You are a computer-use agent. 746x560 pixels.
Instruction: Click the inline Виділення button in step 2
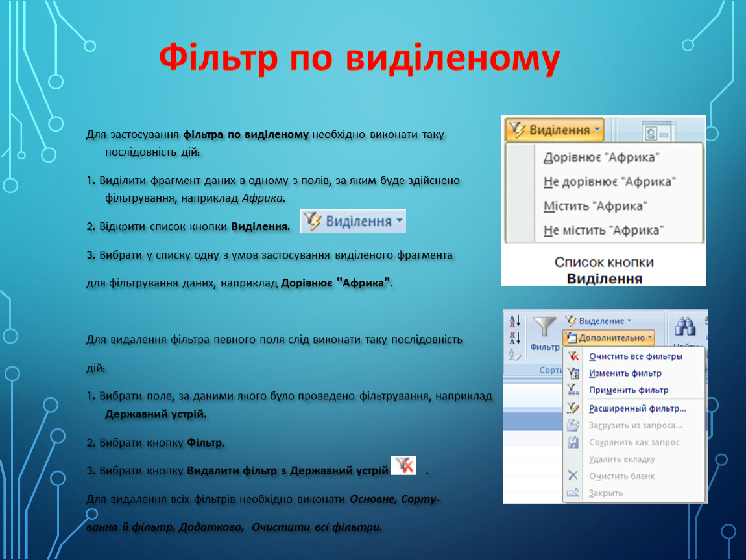tap(352, 221)
